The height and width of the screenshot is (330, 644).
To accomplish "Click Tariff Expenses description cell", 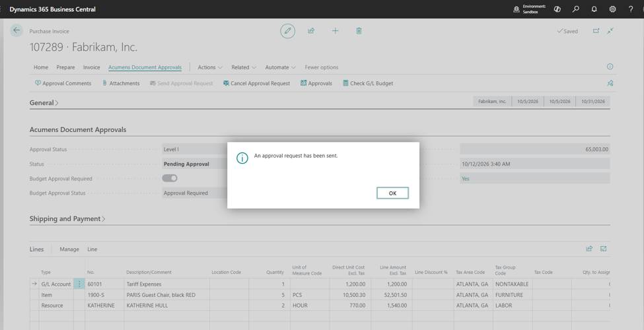I will tap(166, 284).
